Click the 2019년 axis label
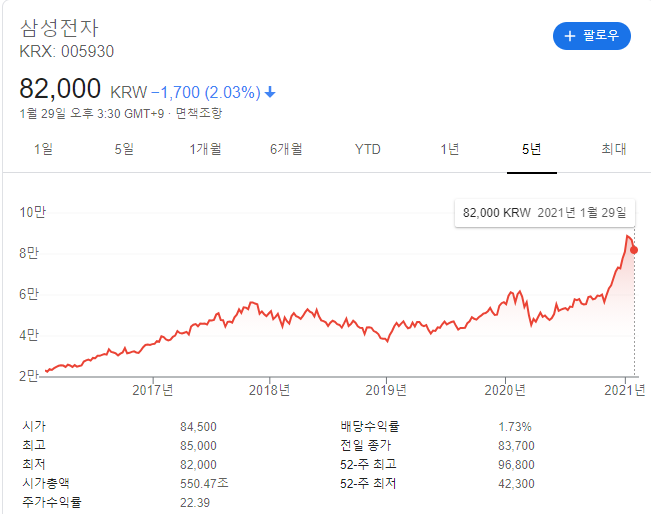The image size is (651, 514). point(386,390)
